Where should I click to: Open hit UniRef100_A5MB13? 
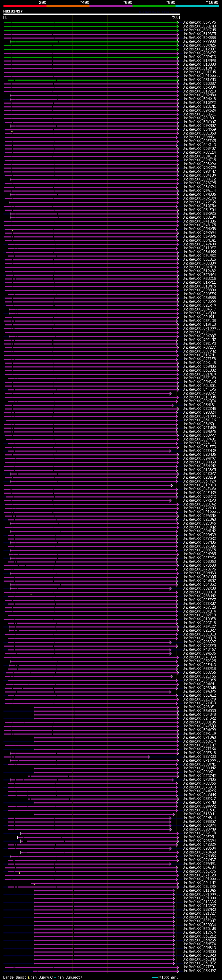[199, 948]
